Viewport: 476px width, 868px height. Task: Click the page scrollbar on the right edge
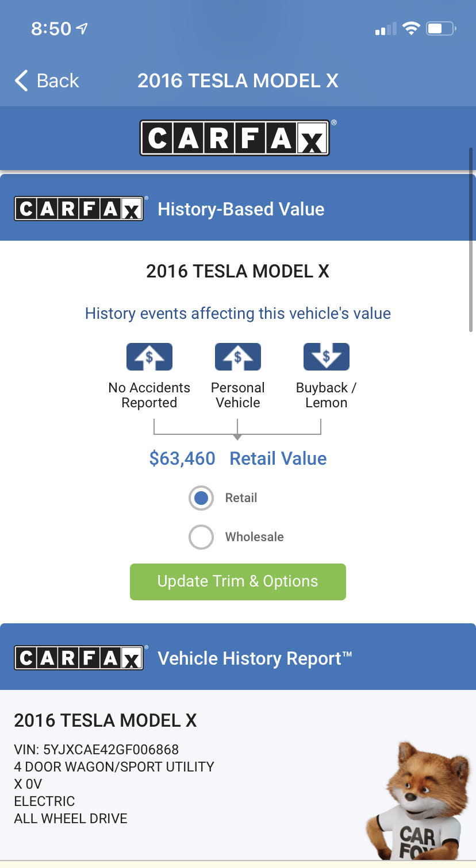(471, 241)
